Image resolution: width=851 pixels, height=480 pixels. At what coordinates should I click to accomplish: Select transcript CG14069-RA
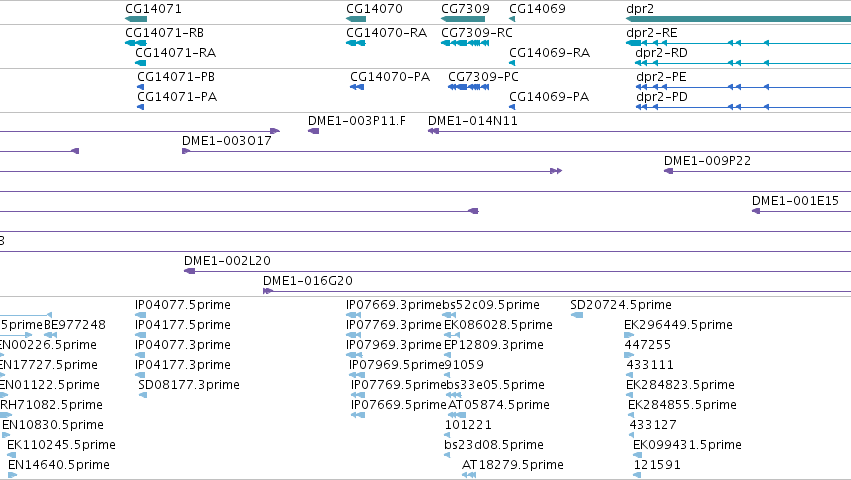tap(549, 53)
